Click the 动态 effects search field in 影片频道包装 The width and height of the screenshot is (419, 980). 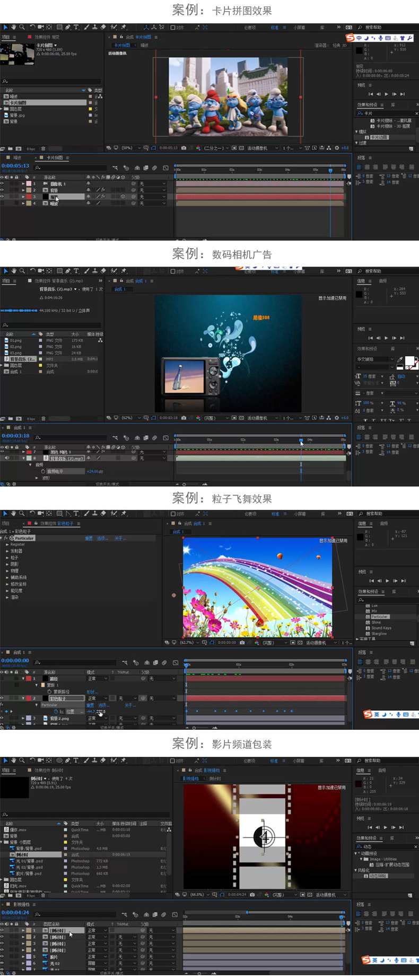pos(387,846)
